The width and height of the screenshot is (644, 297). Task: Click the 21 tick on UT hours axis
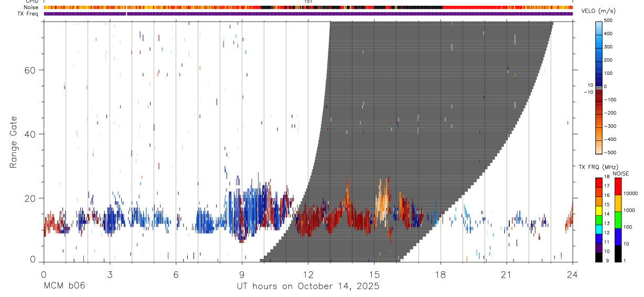[x=506, y=274]
